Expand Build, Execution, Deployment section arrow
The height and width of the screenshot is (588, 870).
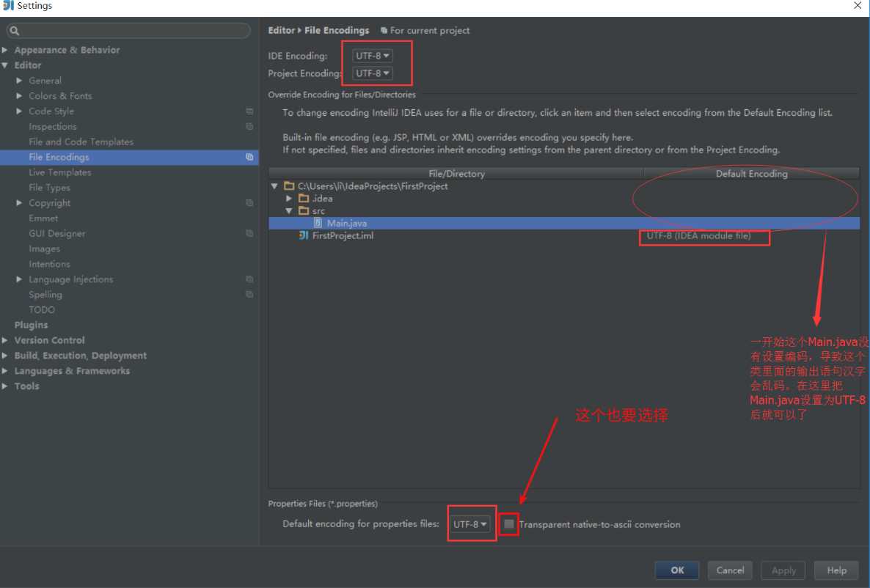[5, 356]
